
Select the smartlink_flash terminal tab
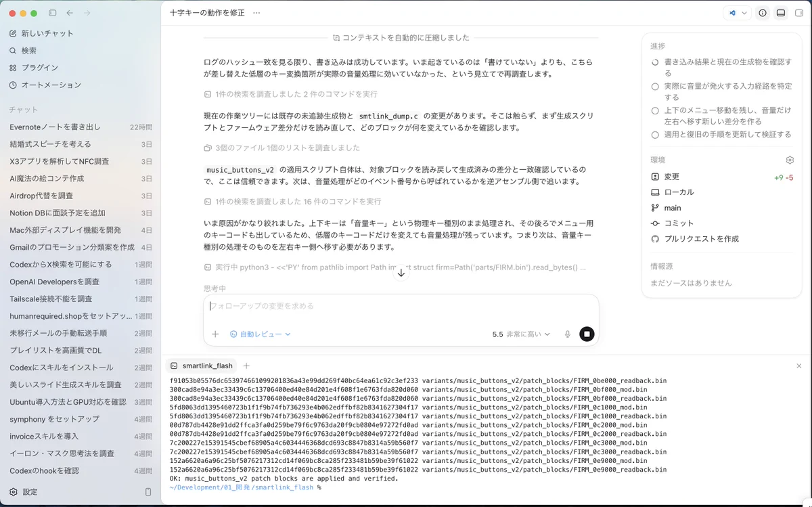point(202,366)
